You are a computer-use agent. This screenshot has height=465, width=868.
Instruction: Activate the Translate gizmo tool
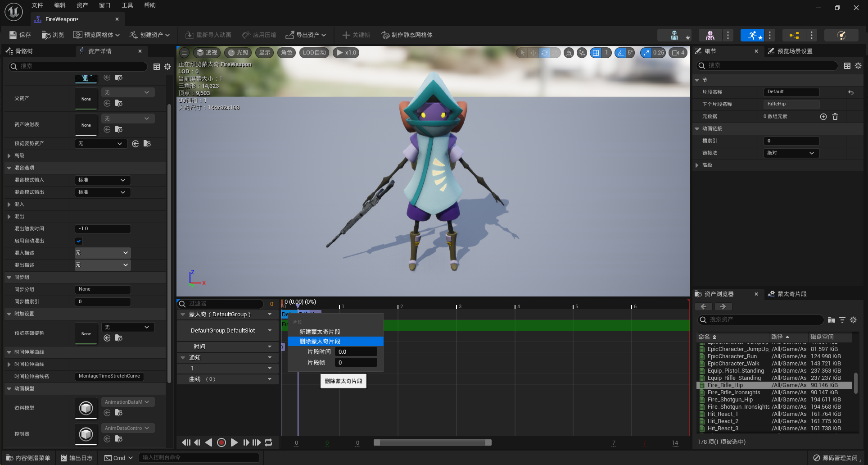coord(533,53)
